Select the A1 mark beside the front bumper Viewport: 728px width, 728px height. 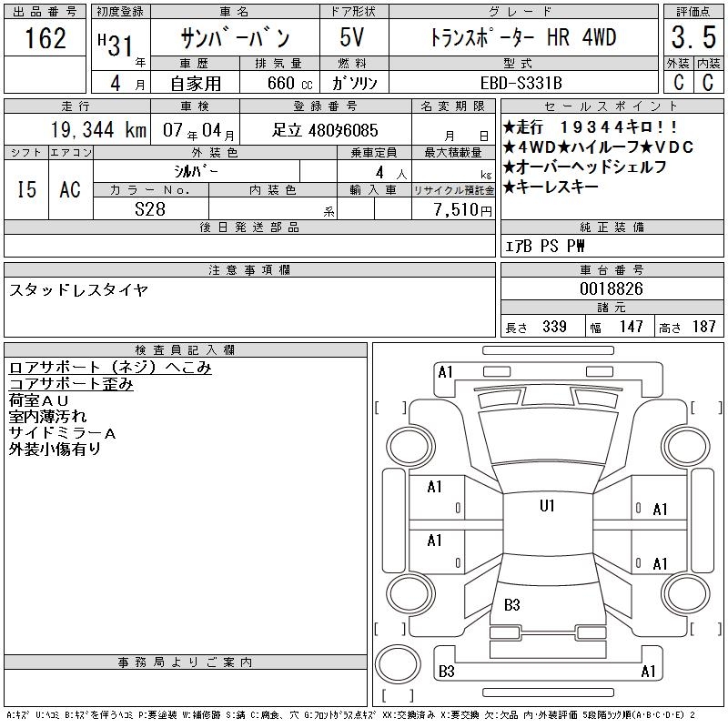[x=445, y=371]
